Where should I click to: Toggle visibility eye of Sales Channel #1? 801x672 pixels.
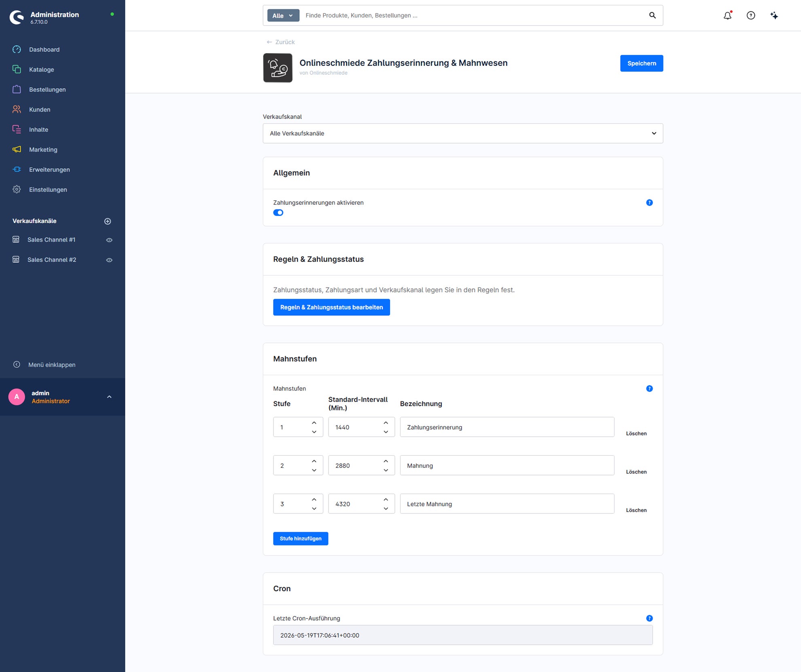[109, 240]
